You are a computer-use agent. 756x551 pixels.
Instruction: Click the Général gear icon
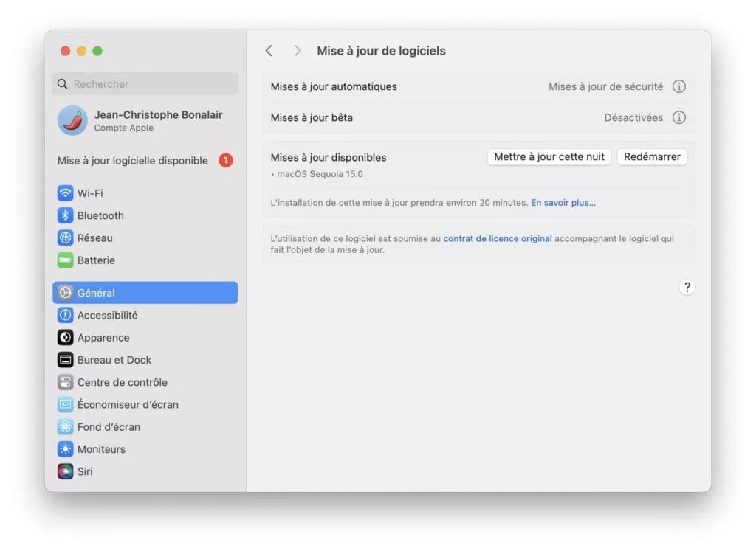point(65,293)
